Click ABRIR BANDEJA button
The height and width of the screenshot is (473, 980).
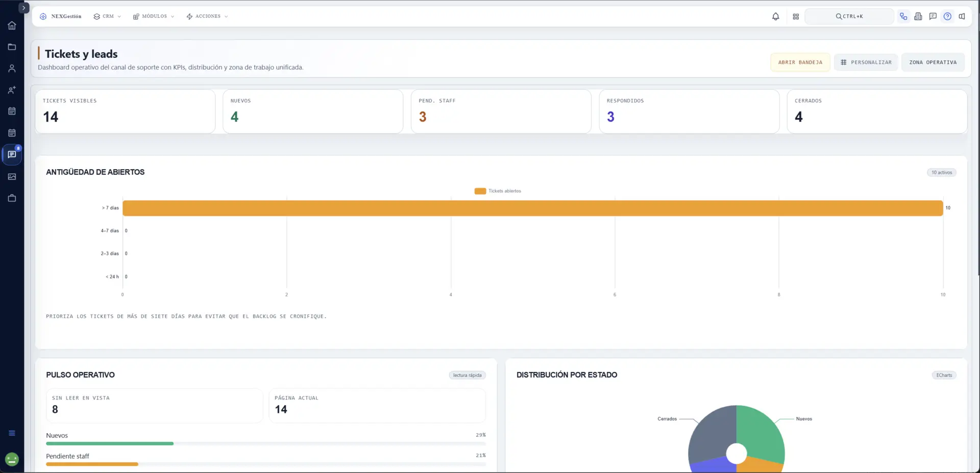(x=800, y=62)
